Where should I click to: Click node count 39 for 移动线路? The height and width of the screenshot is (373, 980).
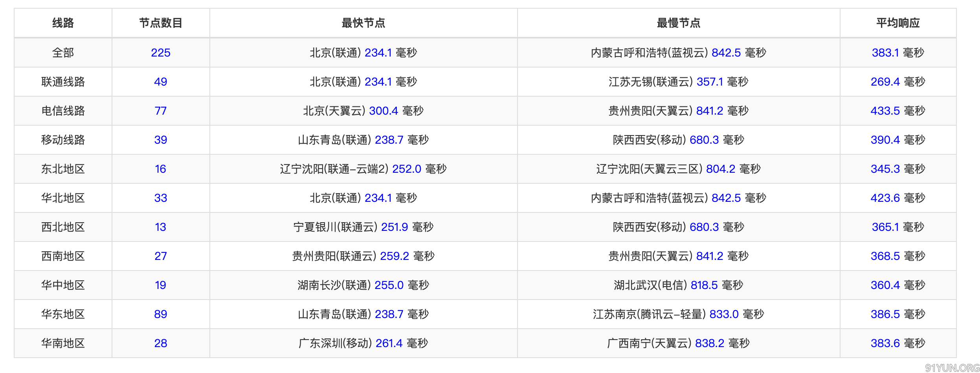(161, 140)
